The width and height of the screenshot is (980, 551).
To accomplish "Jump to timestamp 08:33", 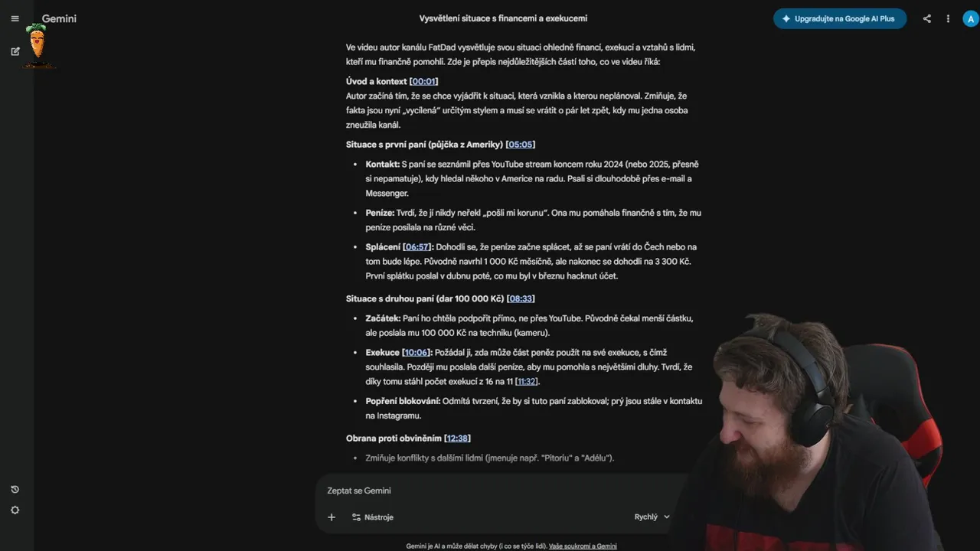I will [x=521, y=298].
